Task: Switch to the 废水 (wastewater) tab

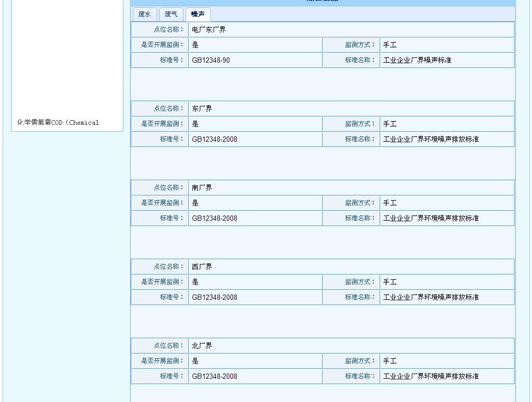Action: coord(144,14)
